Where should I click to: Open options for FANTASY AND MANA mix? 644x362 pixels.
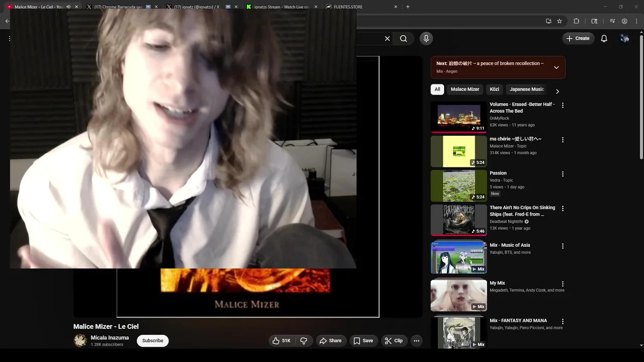[x=562, y=321]
